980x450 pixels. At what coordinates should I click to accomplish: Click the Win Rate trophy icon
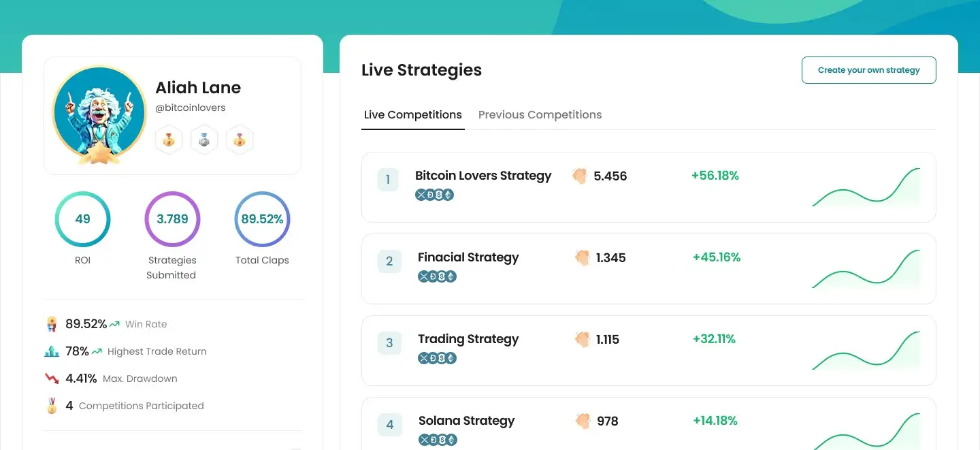(52, 324)
